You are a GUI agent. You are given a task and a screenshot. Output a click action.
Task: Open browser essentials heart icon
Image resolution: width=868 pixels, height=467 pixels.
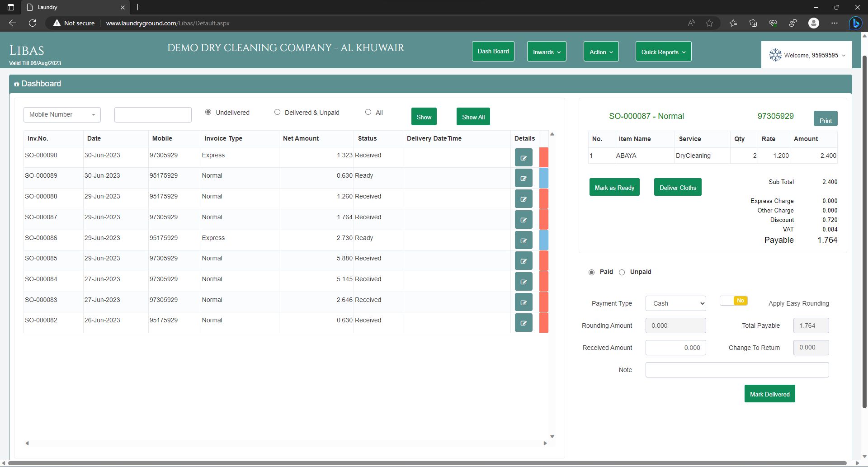(x=773, y=23)
